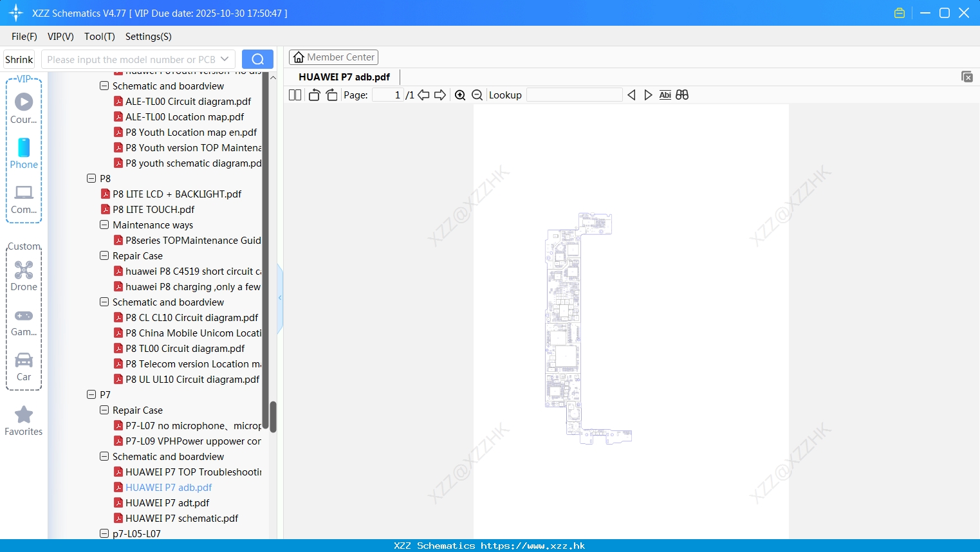
Task: Click the XZZ app logo in title bar
Action: click(x=16, y=13)
